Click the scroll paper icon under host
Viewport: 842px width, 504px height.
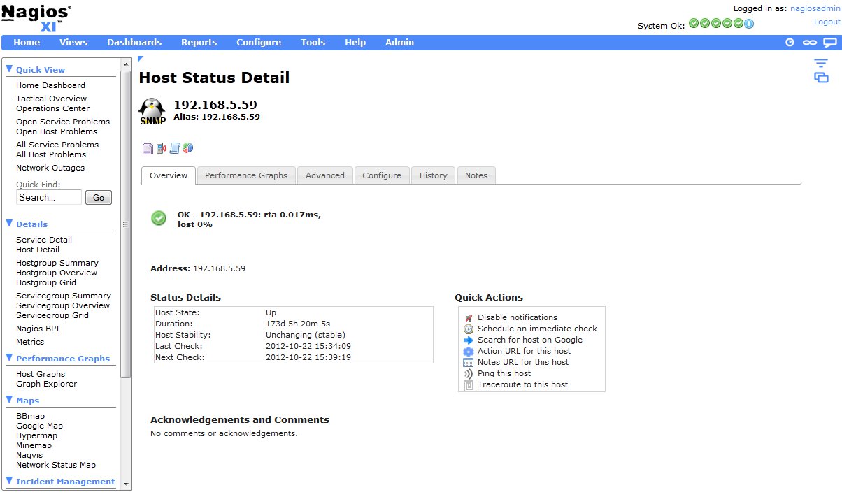[x=175, y=148]
